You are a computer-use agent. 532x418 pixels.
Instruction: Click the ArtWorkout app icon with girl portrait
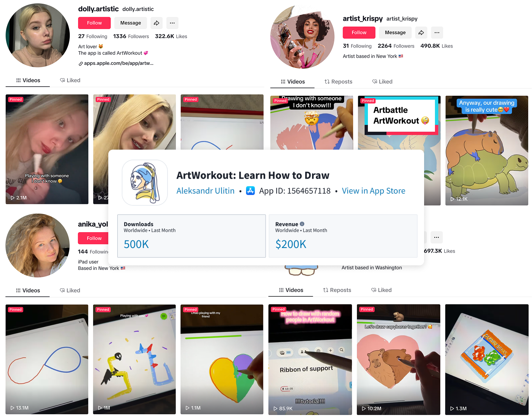(x=145, y=183)
